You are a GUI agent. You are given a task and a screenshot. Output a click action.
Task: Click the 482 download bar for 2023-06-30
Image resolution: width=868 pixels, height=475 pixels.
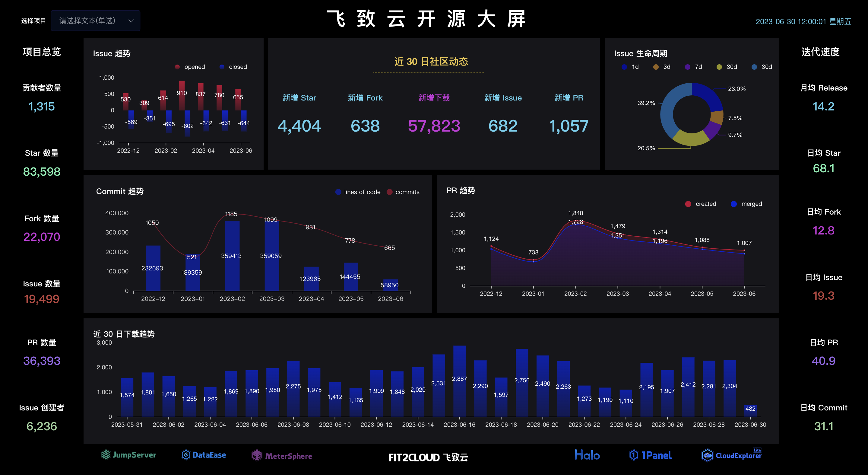pyautogui.click(x=750, y=411)
